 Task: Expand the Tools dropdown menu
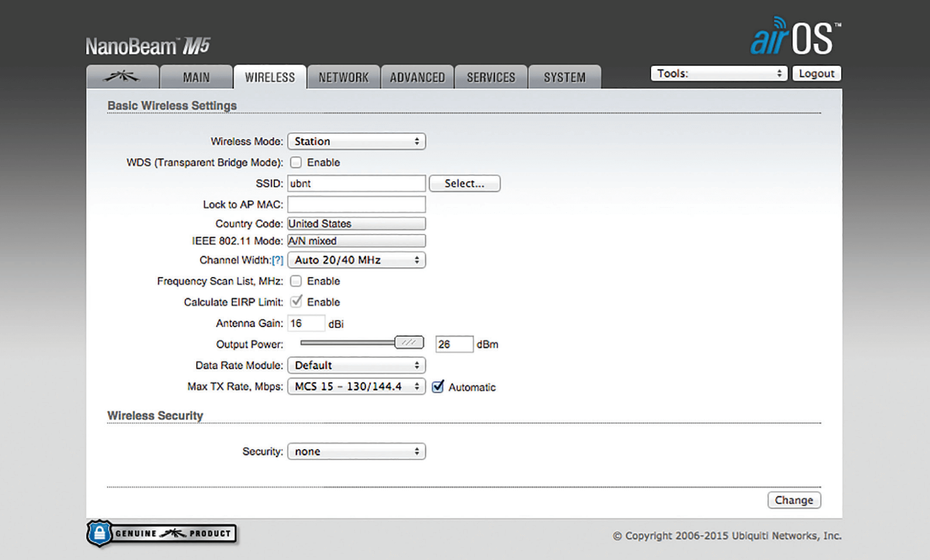tap(719, 74)
